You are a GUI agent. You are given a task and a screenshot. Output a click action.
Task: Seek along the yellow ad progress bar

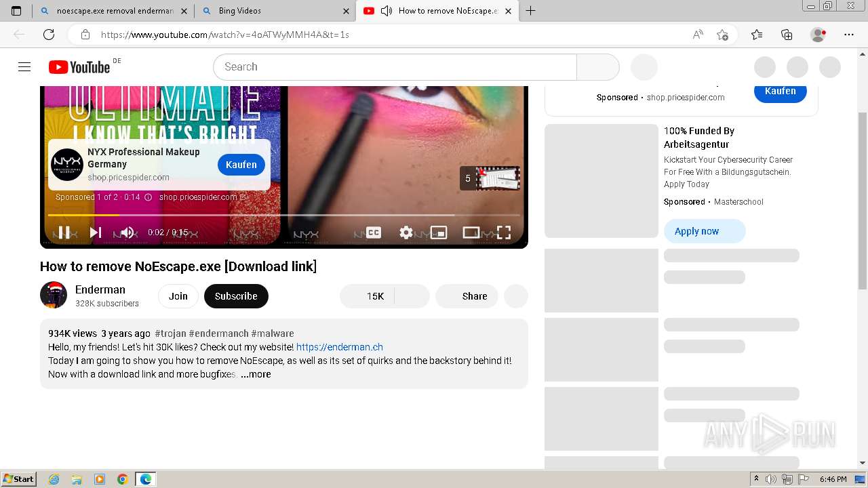point(284,215)
